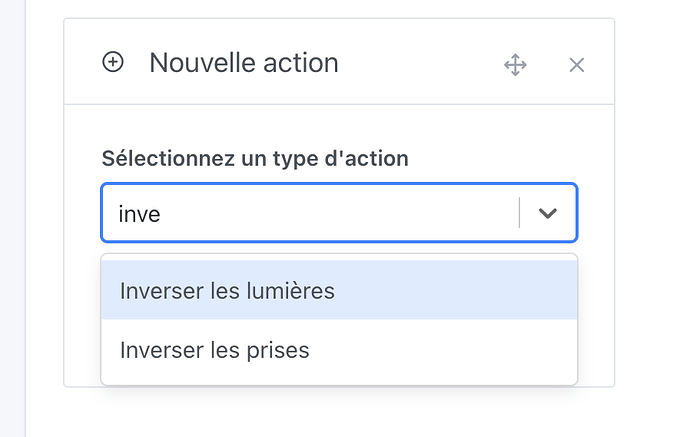
Task: Choose Inverser les prises from the list
Action: point(214,350)
